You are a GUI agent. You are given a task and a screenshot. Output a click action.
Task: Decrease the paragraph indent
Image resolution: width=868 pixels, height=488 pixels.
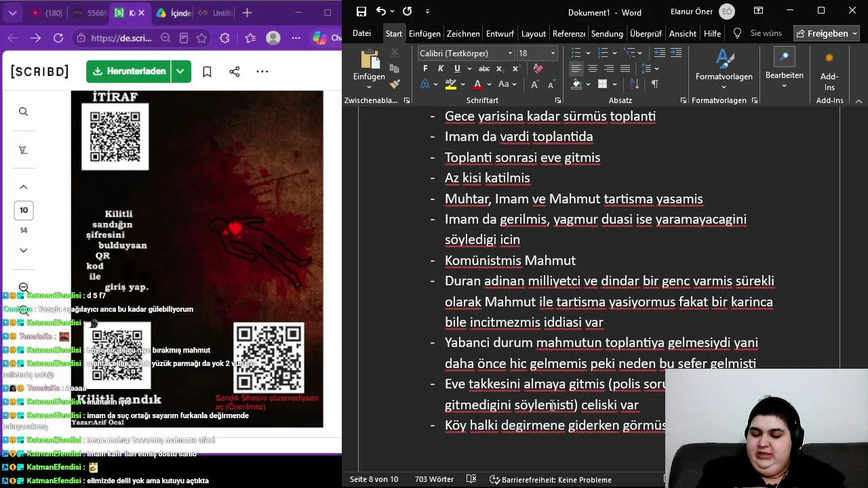click(x=659, y=53)
